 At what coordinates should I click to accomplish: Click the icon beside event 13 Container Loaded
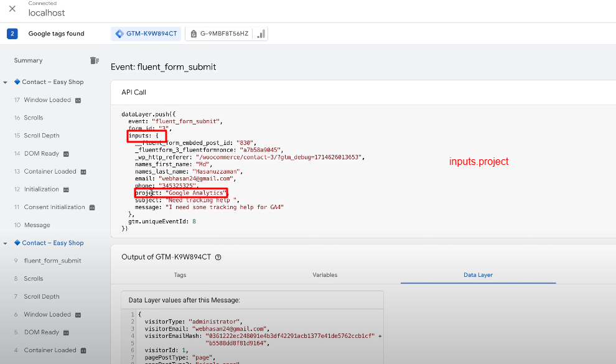(83, 172)
